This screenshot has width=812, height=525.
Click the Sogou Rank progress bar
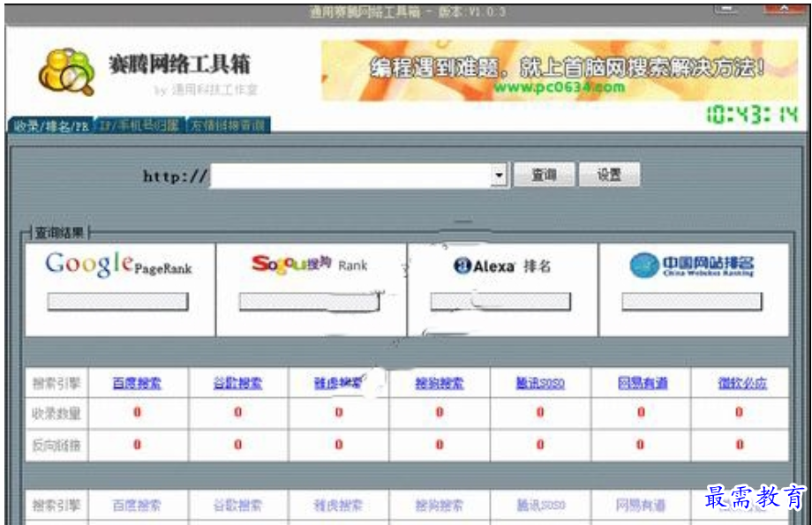[309, 302]
